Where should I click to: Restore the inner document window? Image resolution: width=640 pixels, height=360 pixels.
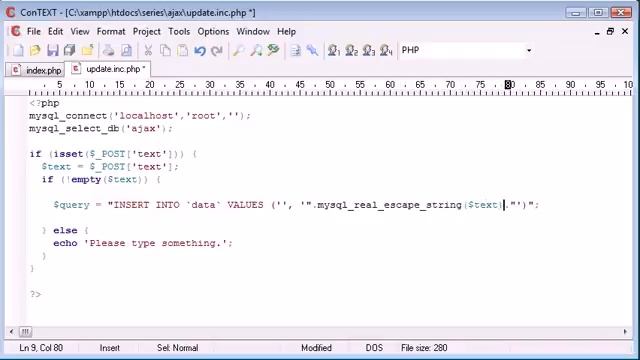click(610, 31)
